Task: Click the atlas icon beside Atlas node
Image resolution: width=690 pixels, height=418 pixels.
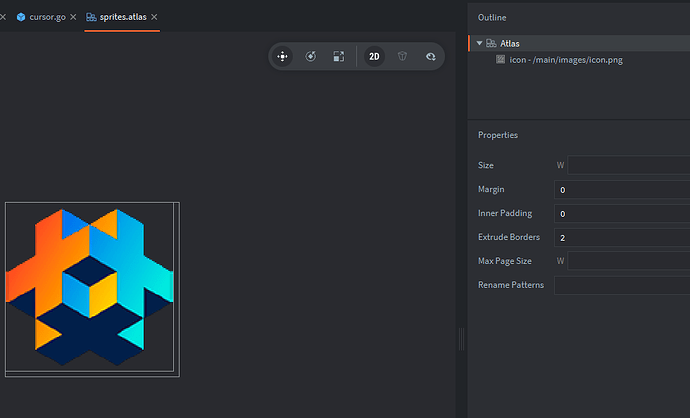Action: point(491,43)
